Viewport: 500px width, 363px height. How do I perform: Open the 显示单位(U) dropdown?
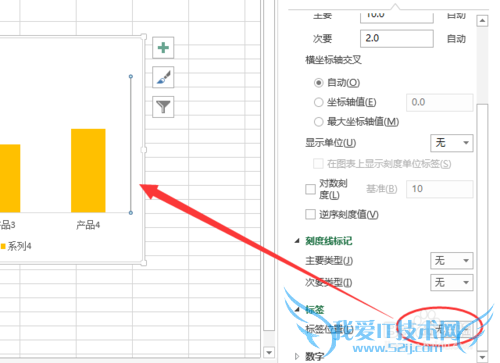coord(452,143)
